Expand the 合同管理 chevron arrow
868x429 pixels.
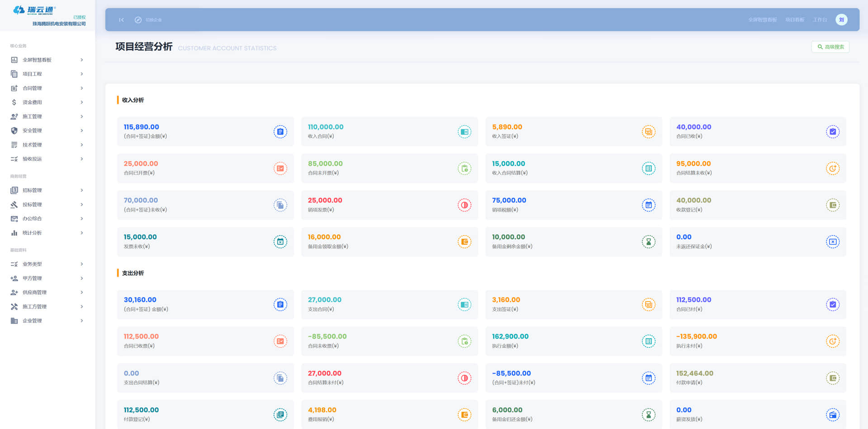click(82, 88)
